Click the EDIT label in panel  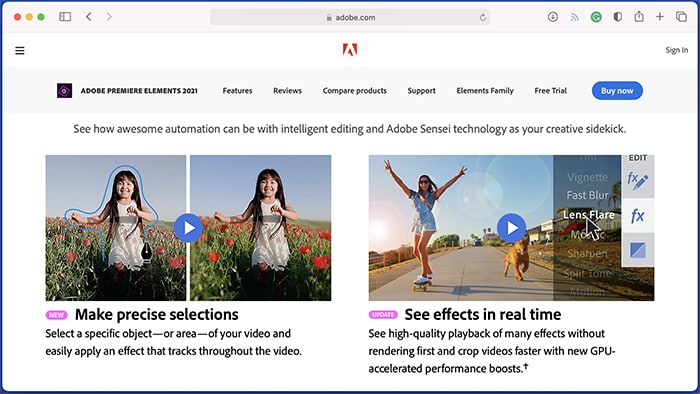point(638,158)
